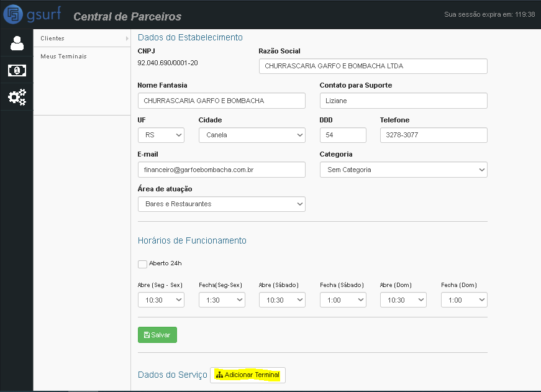
Task: Click the Adicionar Terminal button
Action: tap(248, 375)
